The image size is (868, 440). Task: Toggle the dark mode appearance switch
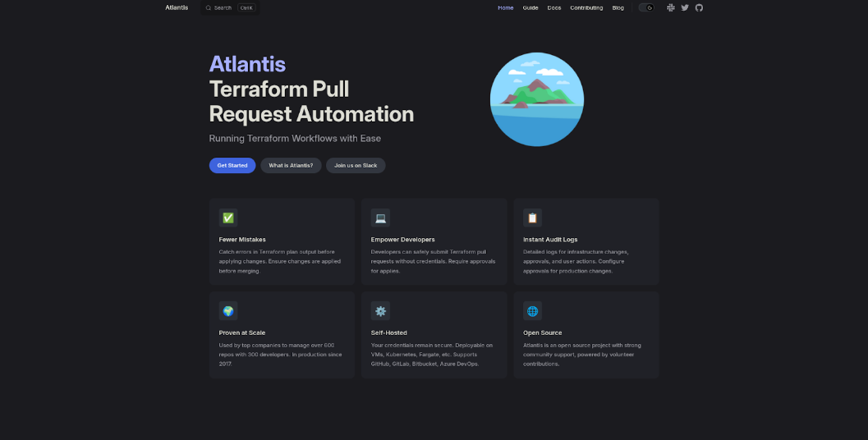pos(646,7)
